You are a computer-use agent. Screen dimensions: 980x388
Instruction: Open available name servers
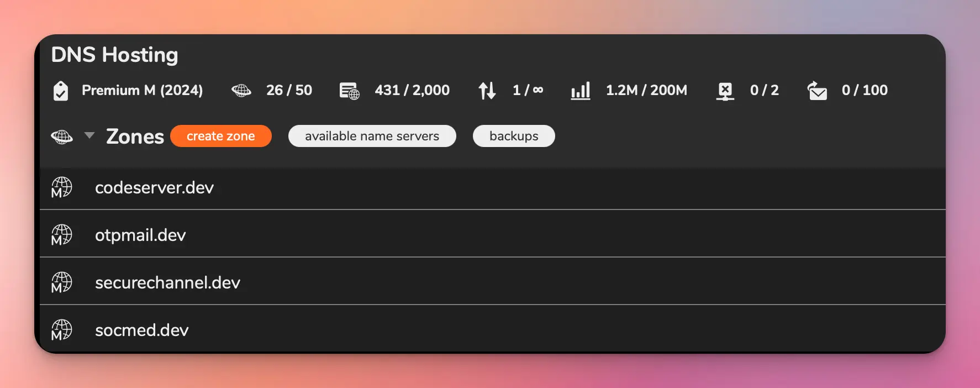[x=372, y=136]
